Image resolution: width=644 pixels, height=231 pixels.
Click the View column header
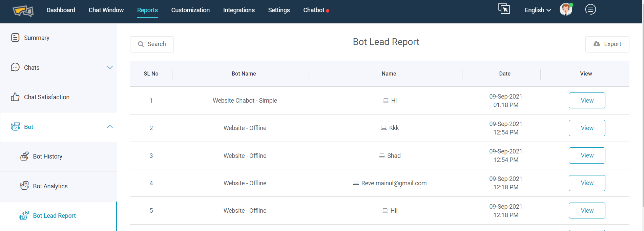pyautogui.click(x=586, y=74)
